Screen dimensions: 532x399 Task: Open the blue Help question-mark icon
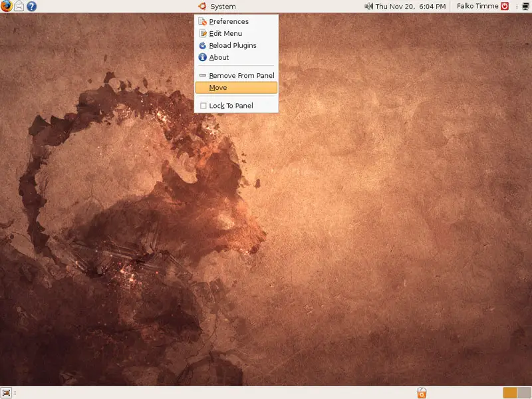tap(31, 7)
